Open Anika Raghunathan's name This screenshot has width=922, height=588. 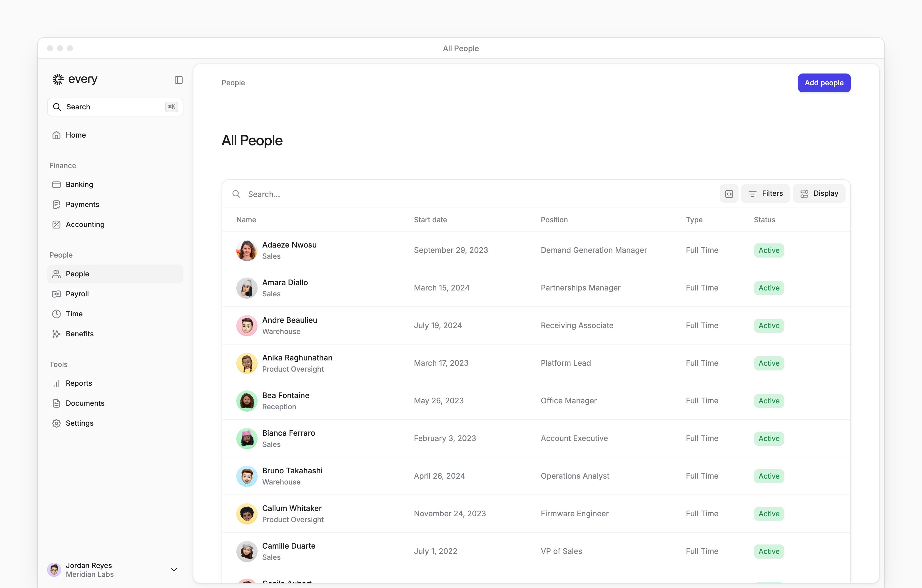(x=297, y=358)
